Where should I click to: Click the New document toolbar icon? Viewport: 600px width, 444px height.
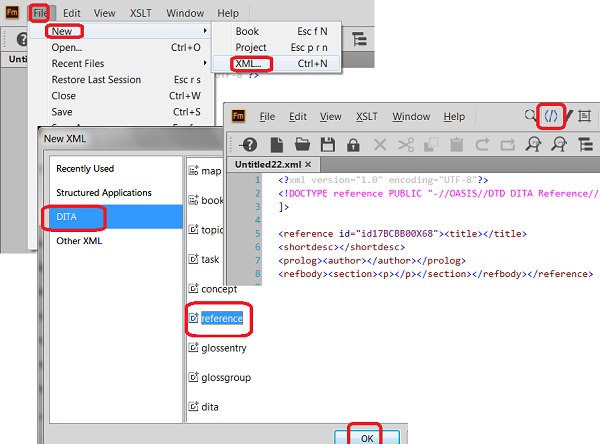click(277, 145)
